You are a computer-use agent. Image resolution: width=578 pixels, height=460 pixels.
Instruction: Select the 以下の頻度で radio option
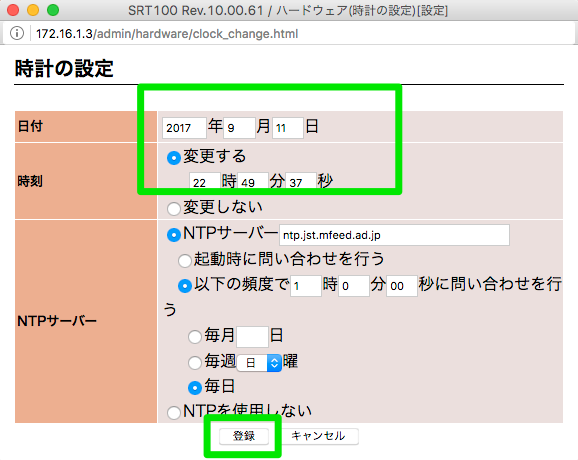pyautogui.click(x=185, y=286)
